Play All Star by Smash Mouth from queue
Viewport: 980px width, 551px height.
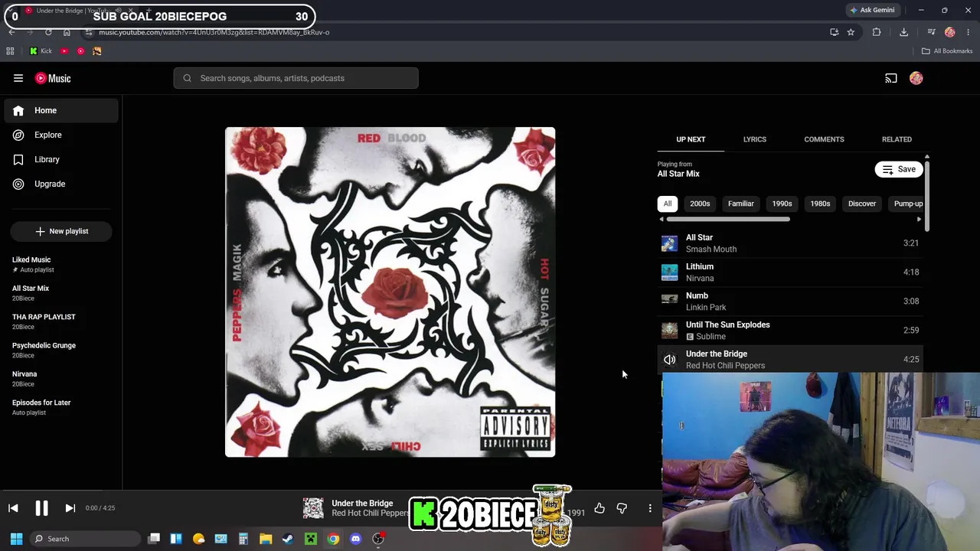coord(790,243)
